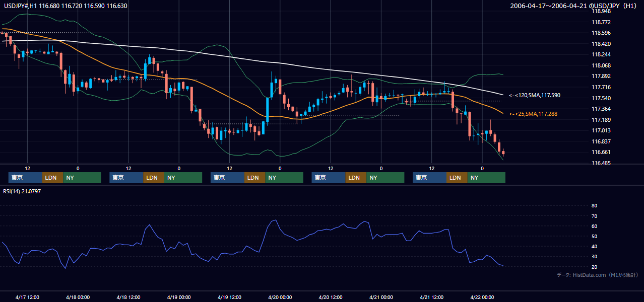This screenshot has width=644, height=302.
Task: Click price axis value 118.068
Action: 601,66
